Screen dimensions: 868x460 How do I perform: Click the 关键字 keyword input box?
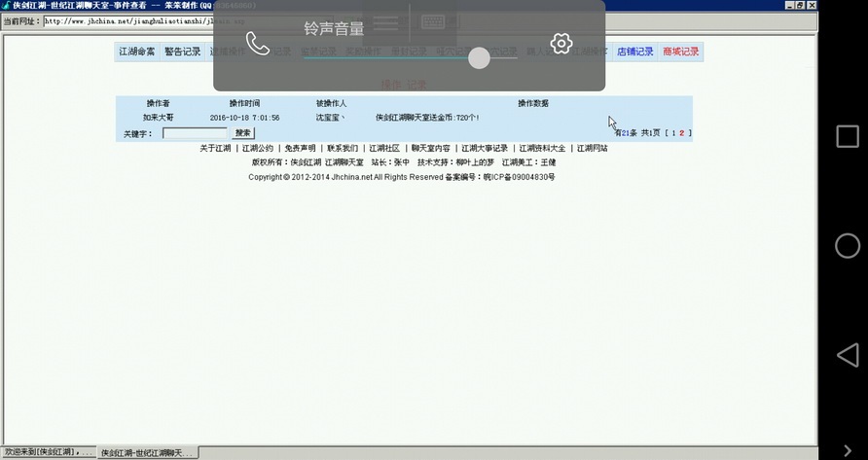tap(195, 133)
